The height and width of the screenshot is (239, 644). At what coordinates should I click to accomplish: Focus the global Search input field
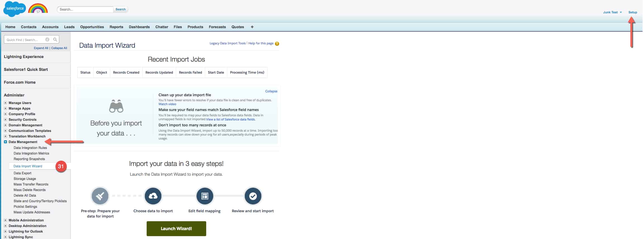[85, 9]
